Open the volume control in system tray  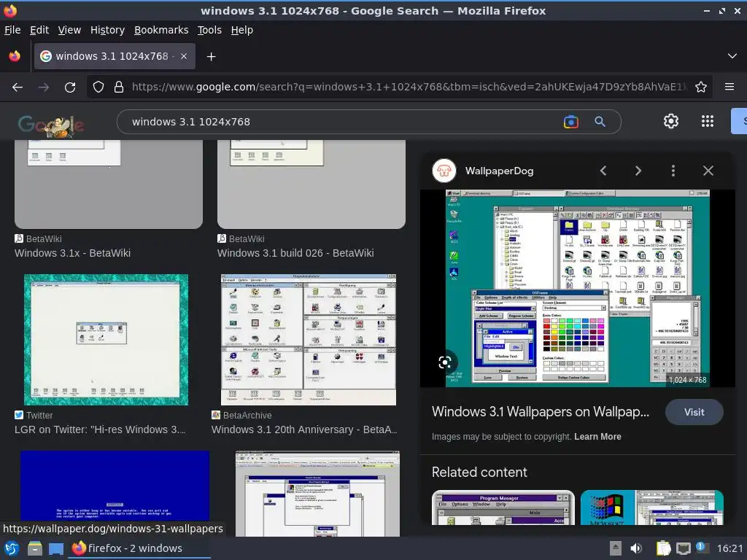pos(636,548)
